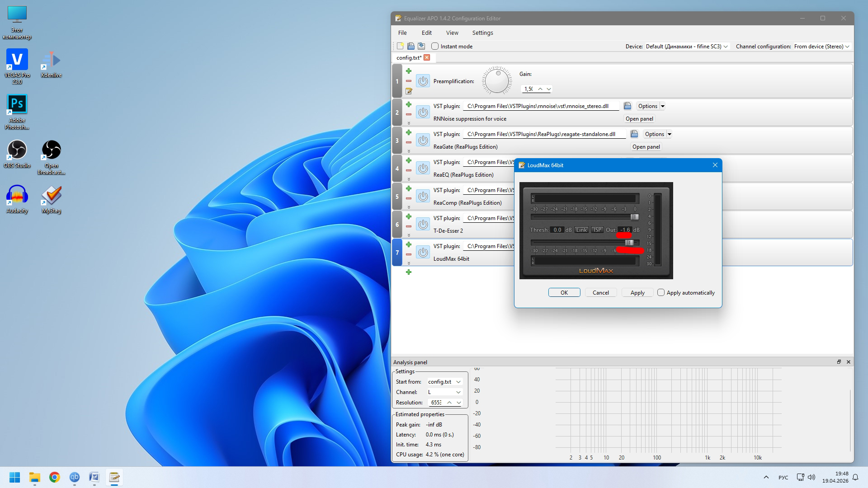Open the Device dropdown selector

point(687,46)
